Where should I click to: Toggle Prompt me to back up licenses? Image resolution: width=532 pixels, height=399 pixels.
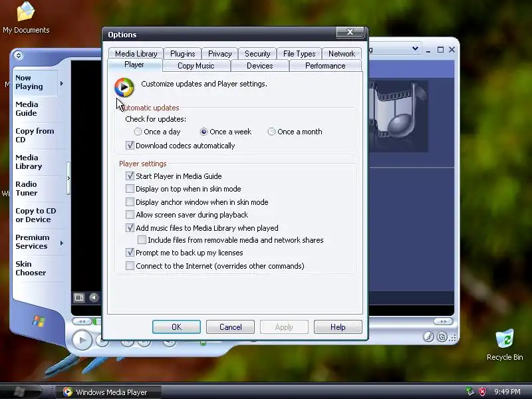pyautogui.click(x=130, y=253)
